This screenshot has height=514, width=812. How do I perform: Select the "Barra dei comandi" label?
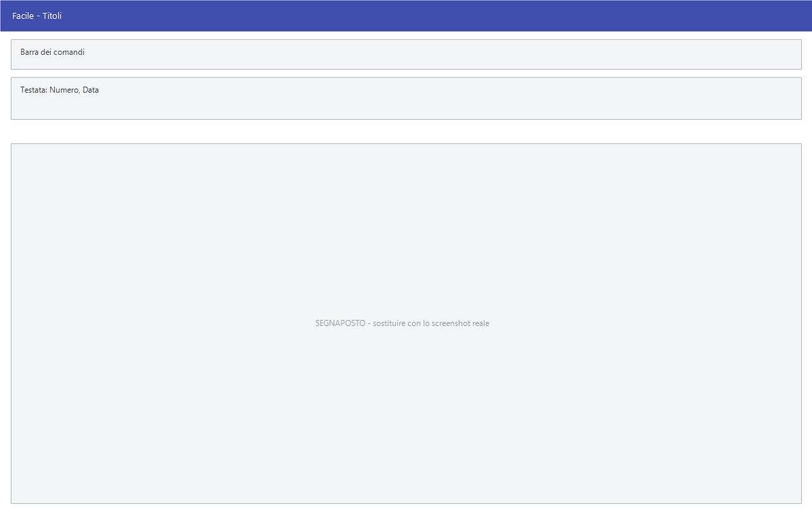pyautogui.click(x=52, y=52)
